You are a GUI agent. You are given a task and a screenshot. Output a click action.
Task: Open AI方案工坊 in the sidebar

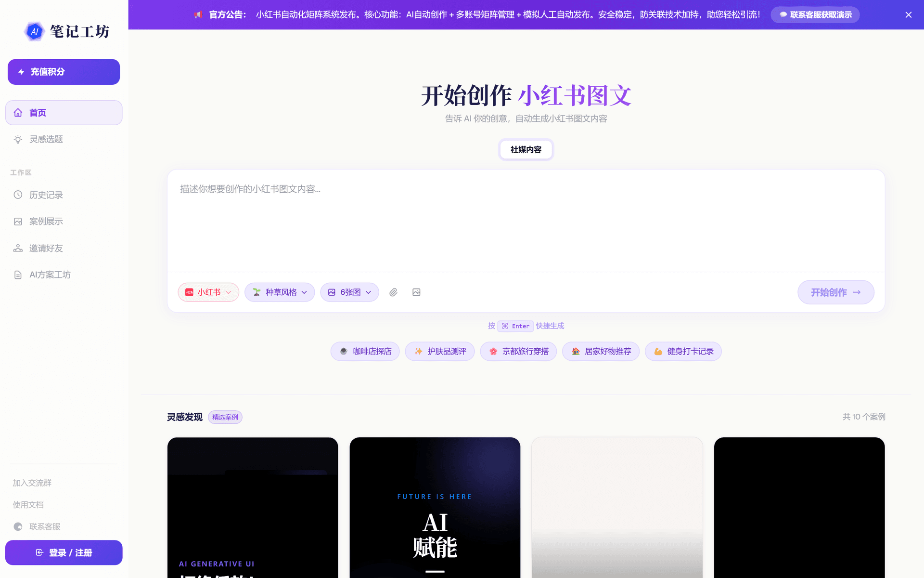tap(64, 275)
